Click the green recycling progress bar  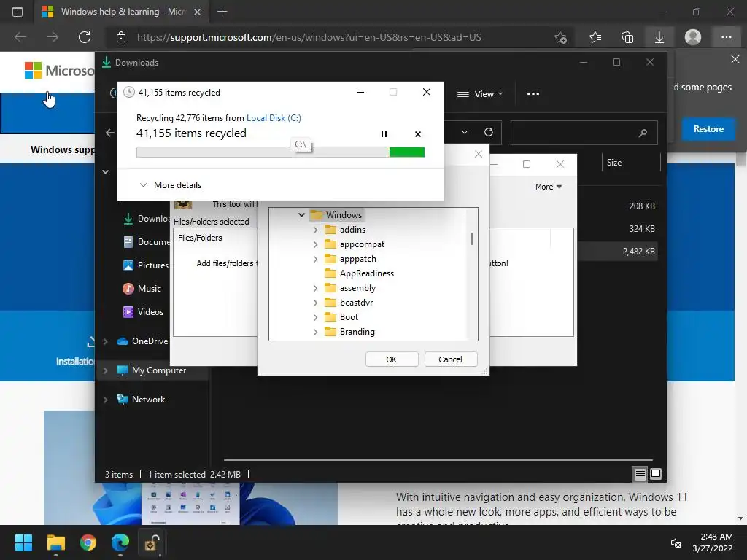[280, 152]
